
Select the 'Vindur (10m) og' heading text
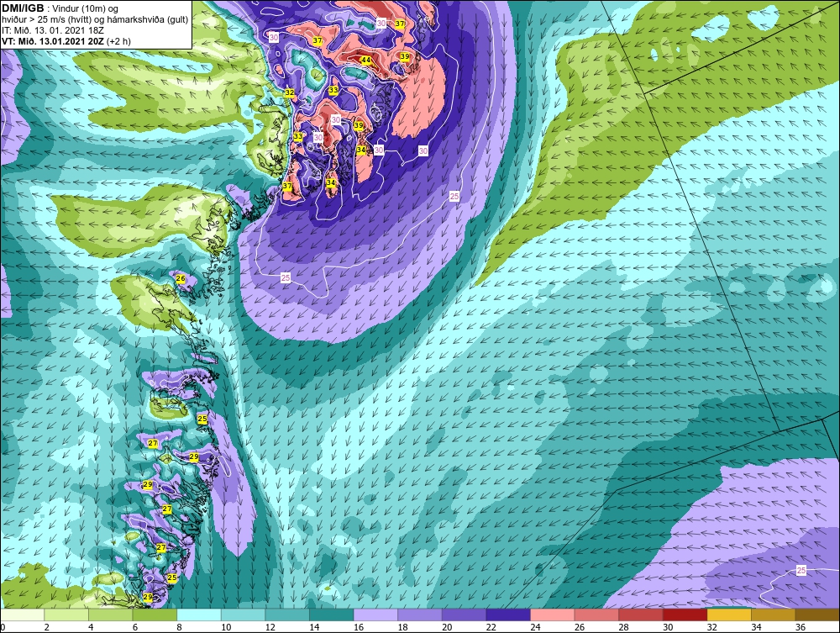(87, 9)
